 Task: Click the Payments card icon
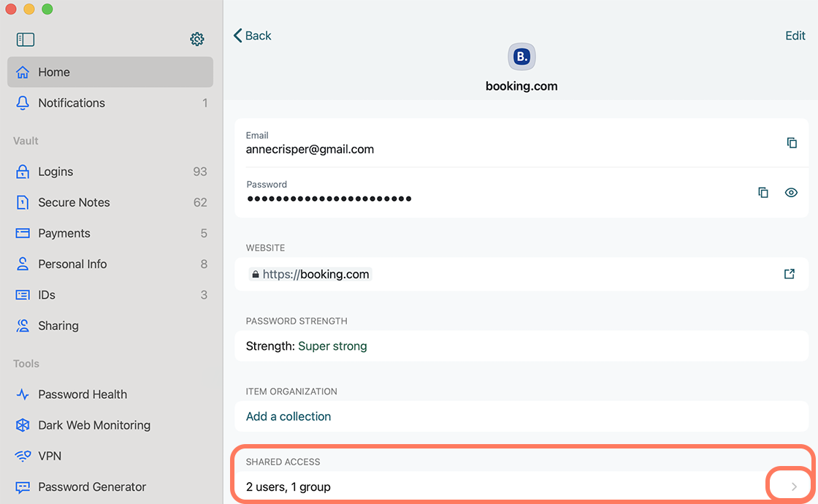pyautogui.click(x=23, y=233)
